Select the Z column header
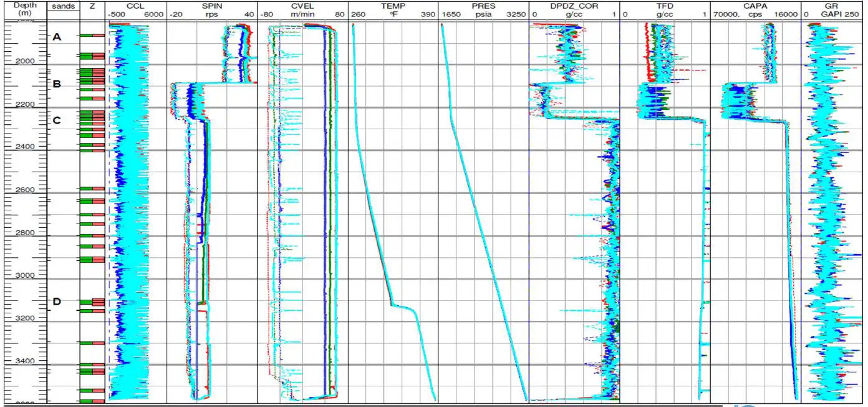Viewport: 868px width, 407px height. click(92, 6)
